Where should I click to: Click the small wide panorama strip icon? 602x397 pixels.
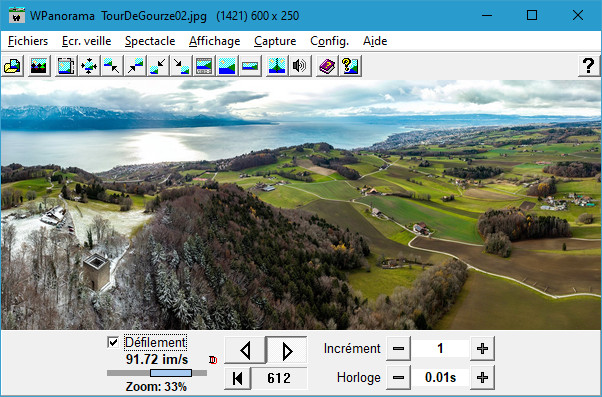250,66
